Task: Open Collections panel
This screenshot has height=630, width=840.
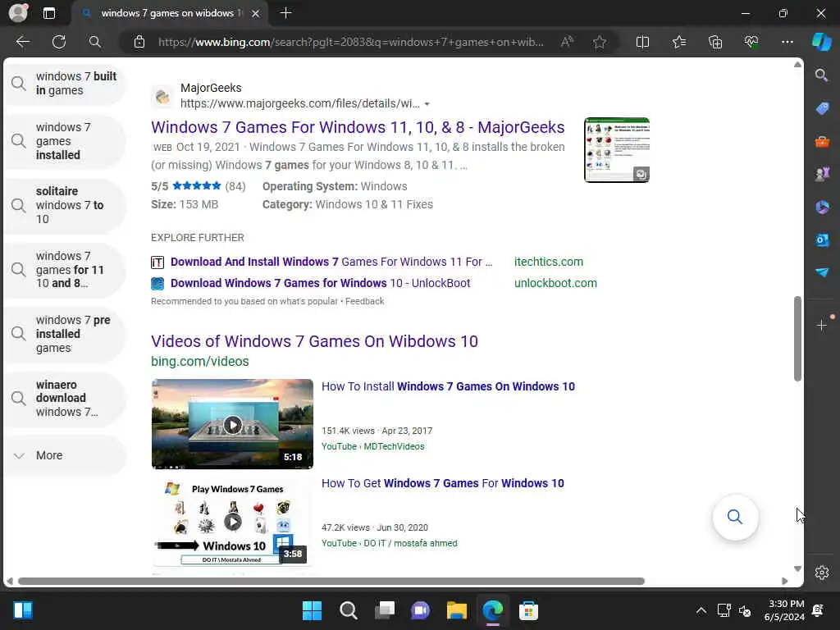Action: (715, 42)
